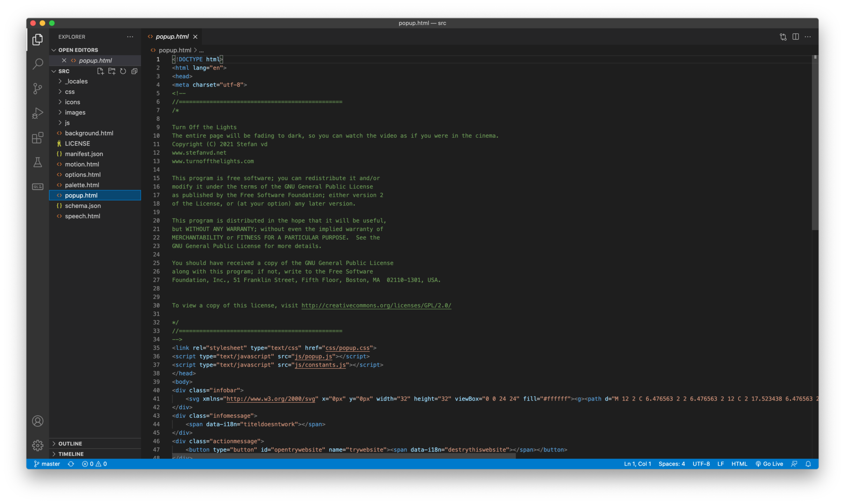845x504 pixels.
Task: Open the Testing view with the flask icon
Action: pos(38,162)
